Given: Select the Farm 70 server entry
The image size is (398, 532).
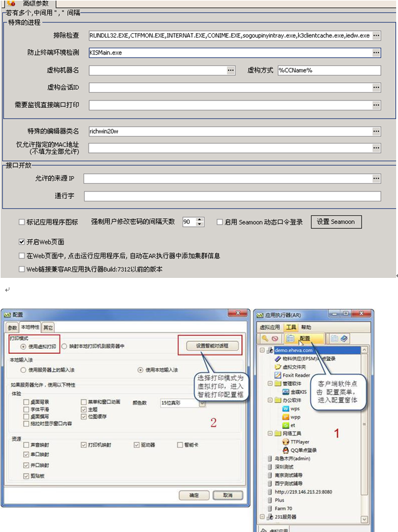Looking at the screenshot, I should (280, 508).
